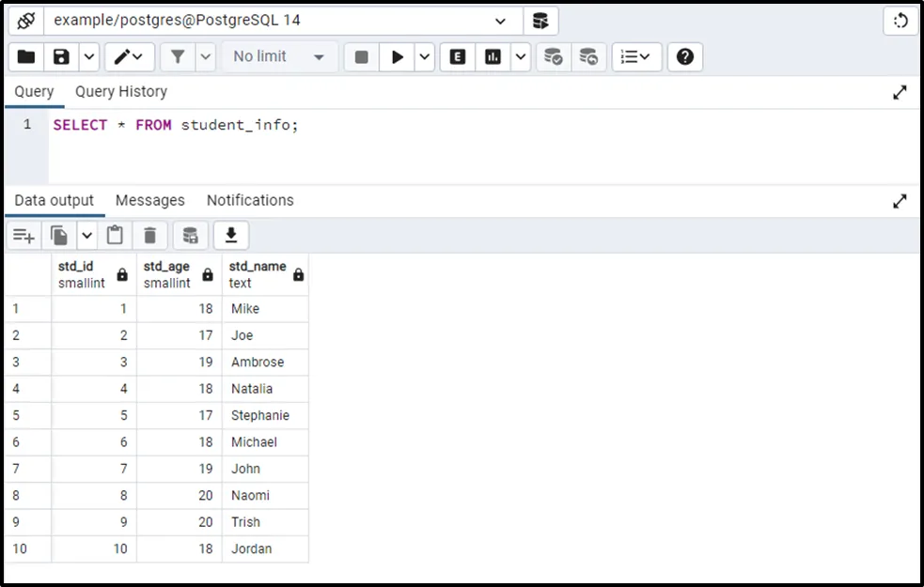Screen dimensions: 924x587
Task: Open the connection selector dropdown
Action: point(498,20)
